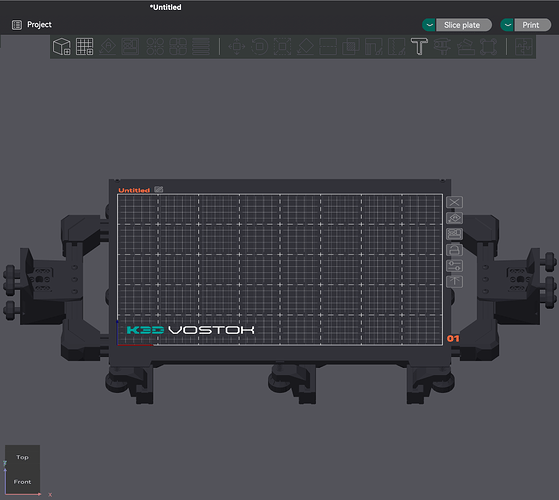The image size is (559, 500).
Task: Select the Rotate tool icon
Action: [x=260, y=47]
